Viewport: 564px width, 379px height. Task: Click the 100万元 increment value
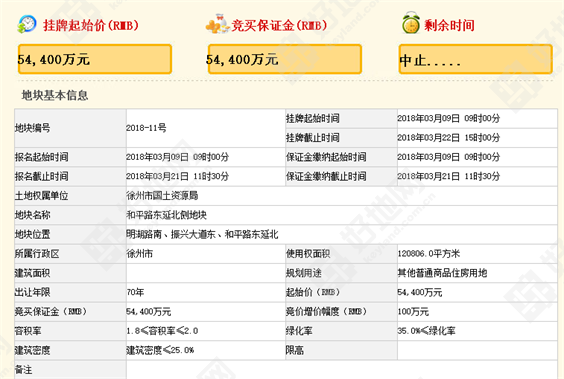pos(413,312)
